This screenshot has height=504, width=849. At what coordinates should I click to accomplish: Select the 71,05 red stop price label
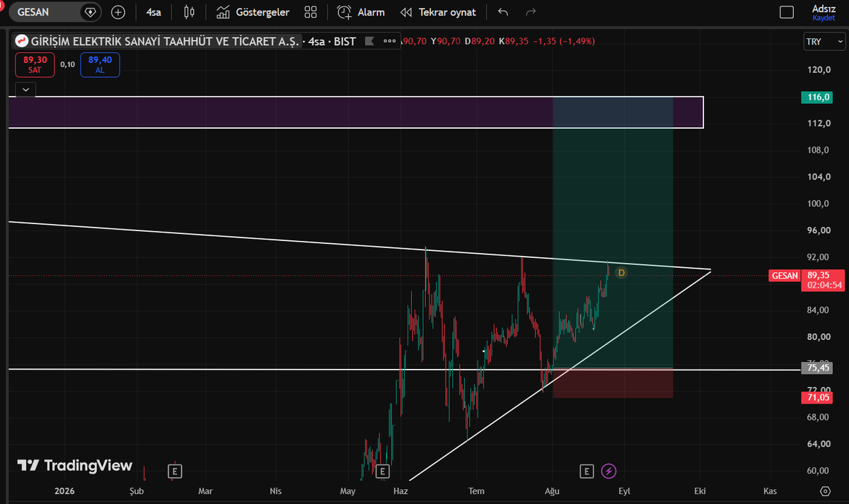[816, 397]
